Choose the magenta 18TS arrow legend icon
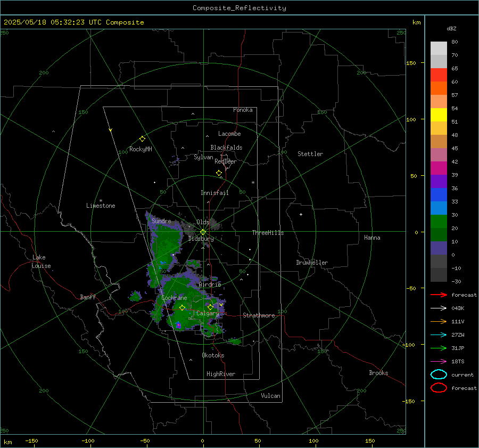 click(x=439, y=362)
